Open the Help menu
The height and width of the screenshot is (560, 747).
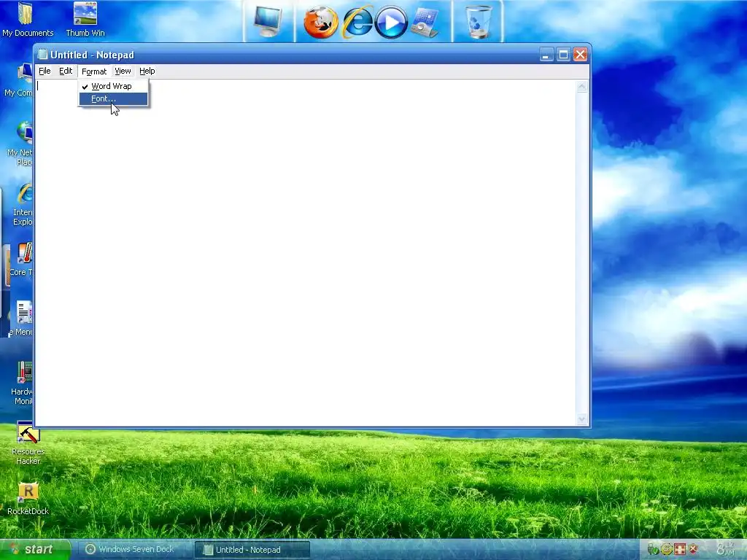pos(147,71)
